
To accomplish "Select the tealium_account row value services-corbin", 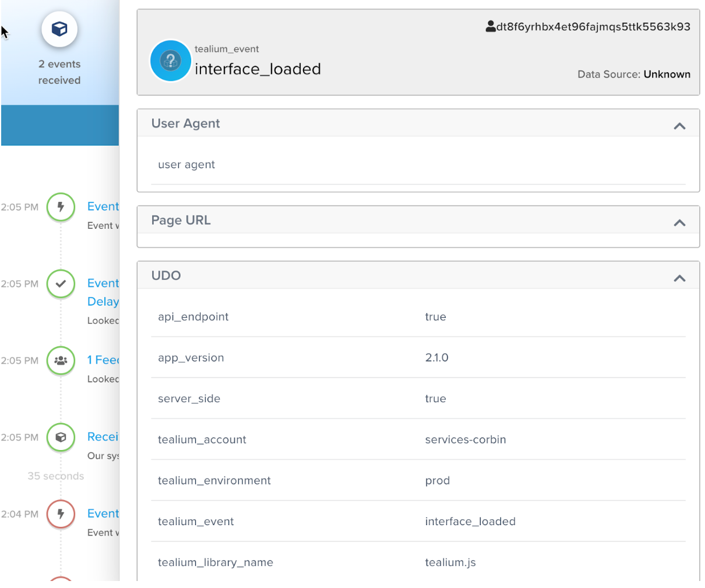I will [x=465, y=440].
